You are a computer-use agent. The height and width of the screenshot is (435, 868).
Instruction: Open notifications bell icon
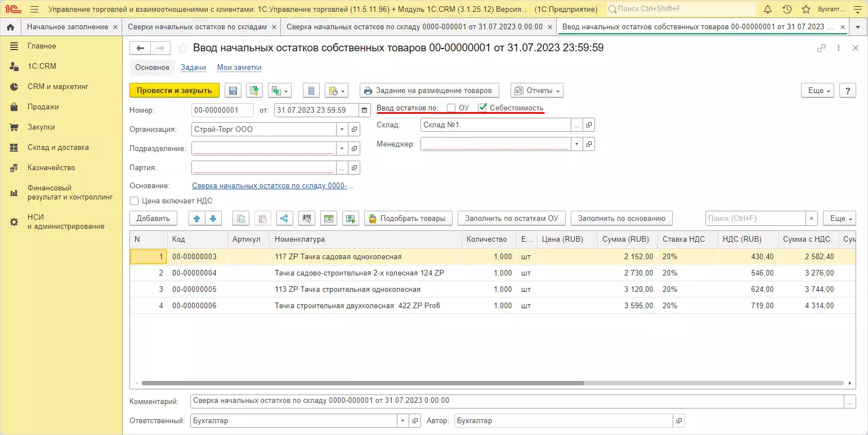(768, 10)
